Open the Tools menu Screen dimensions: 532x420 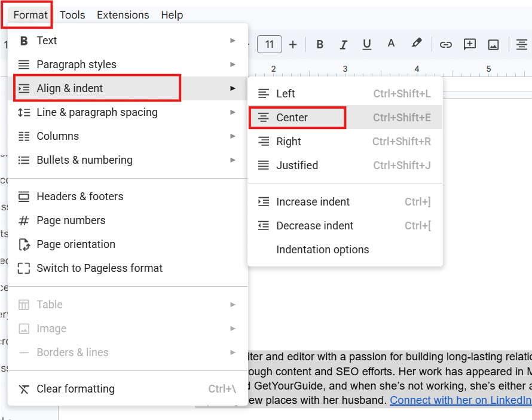(x=72, y=15)
